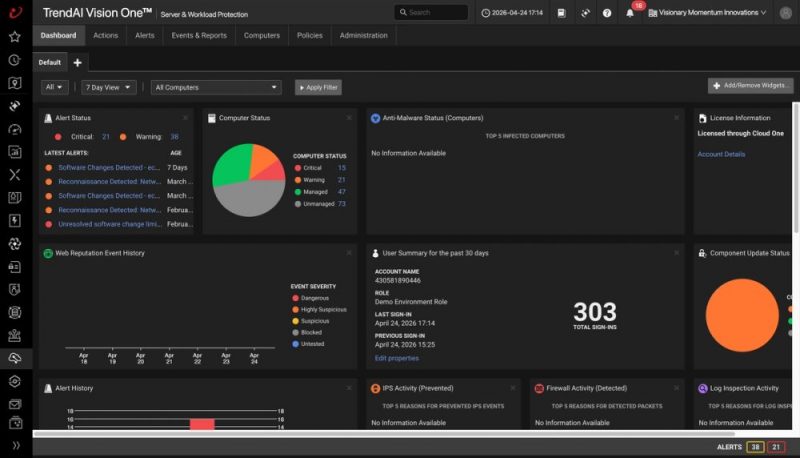
Task: Click the horizontal scrollbar at bottom
Action: [x=384, y=434]
